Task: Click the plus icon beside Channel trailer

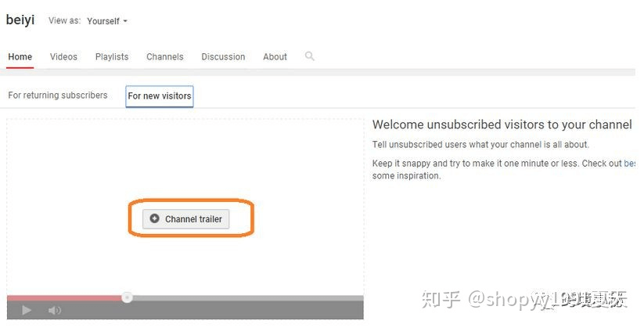Action: (154, 219)
